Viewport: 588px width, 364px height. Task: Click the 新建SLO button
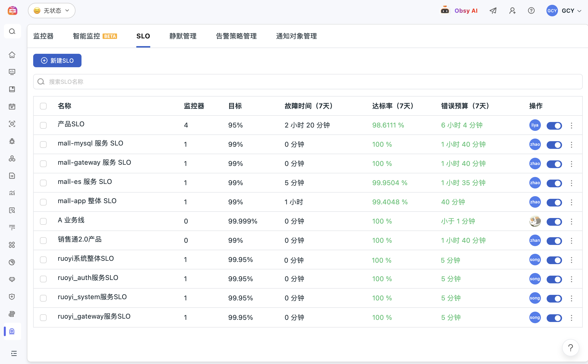coord(57,61)
